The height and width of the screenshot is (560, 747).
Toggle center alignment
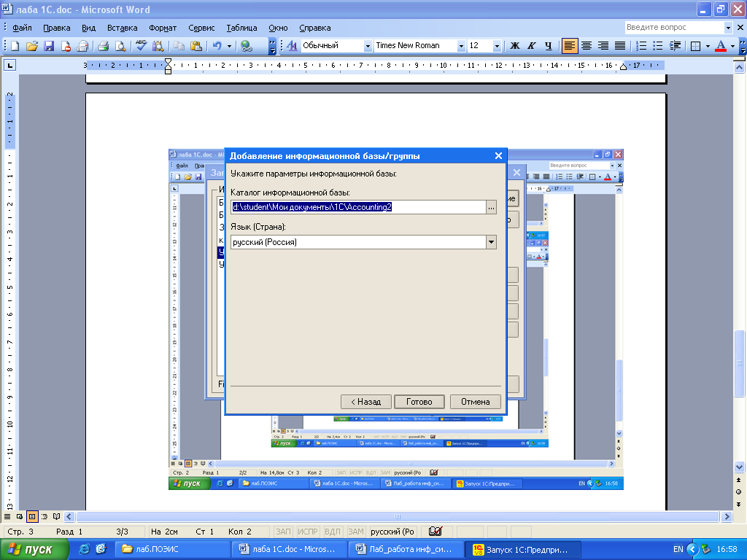[587, 46]
